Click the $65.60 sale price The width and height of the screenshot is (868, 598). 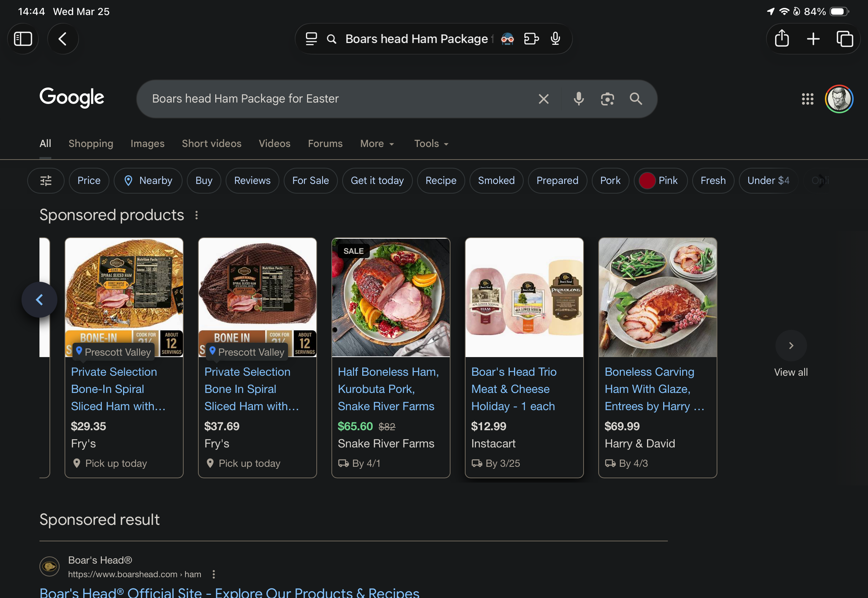point(355,426)
